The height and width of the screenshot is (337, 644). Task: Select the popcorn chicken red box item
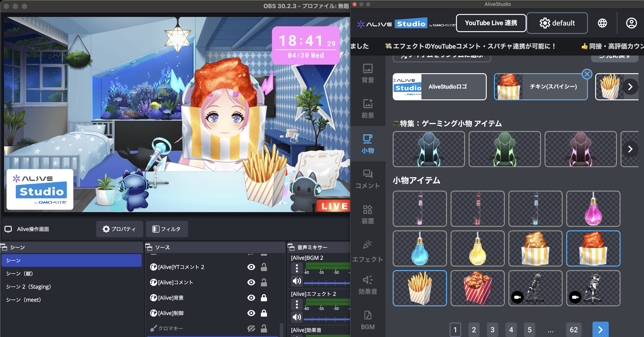point(477,288)
